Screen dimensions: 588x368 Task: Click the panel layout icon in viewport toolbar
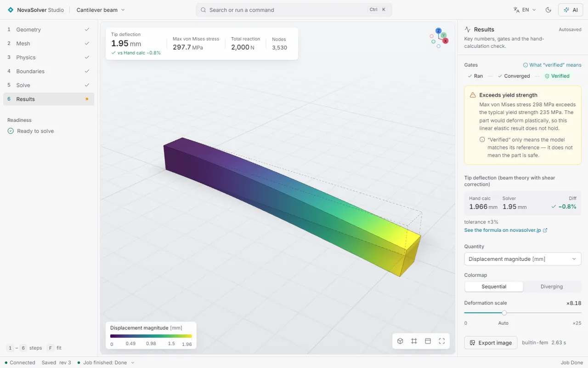click(428, 341)
